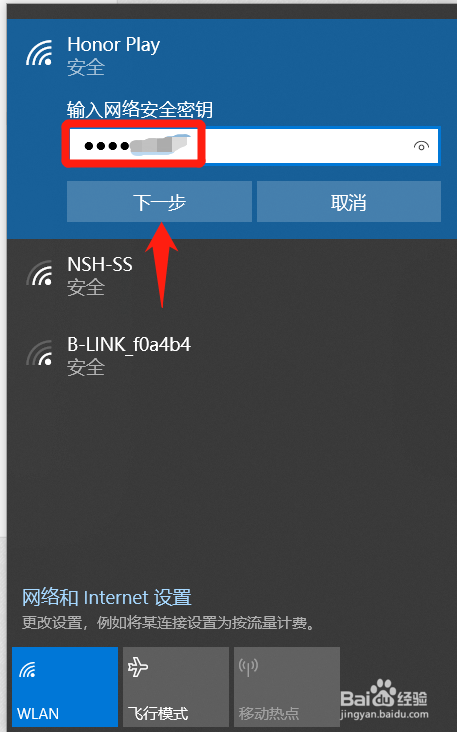This screenshot has height=732, width=457.
Task: Click the airplane icon on 飞行模式 tile
Action: pos(138,667)
